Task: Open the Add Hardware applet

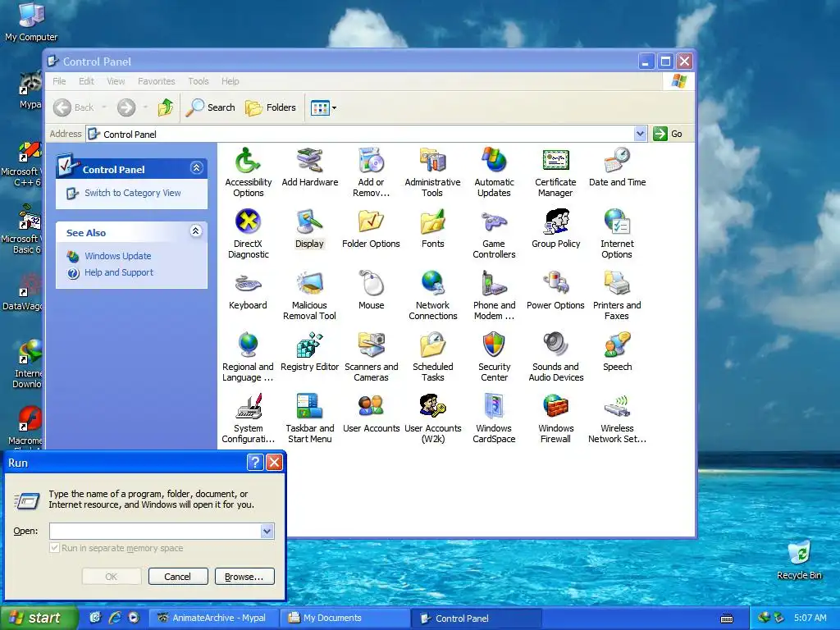Action: pos(309,160)
